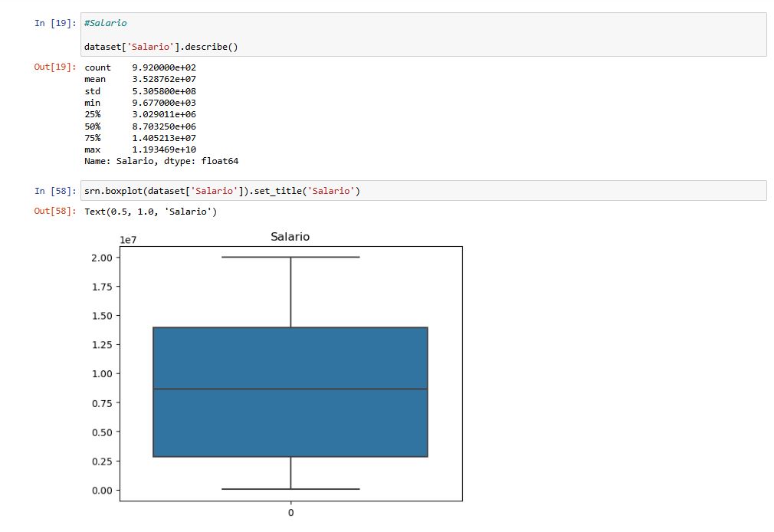
Task: Click the In [19] cell prompt
Action: (55, 23)
